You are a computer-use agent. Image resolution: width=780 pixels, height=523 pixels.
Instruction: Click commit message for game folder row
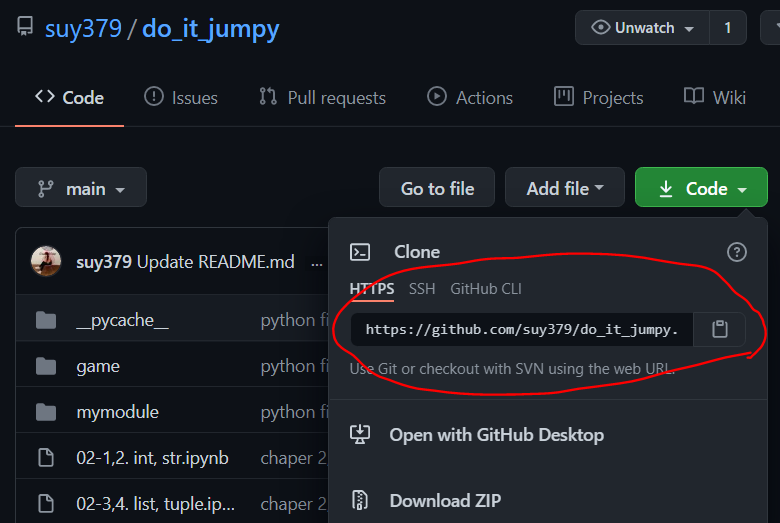294,366
